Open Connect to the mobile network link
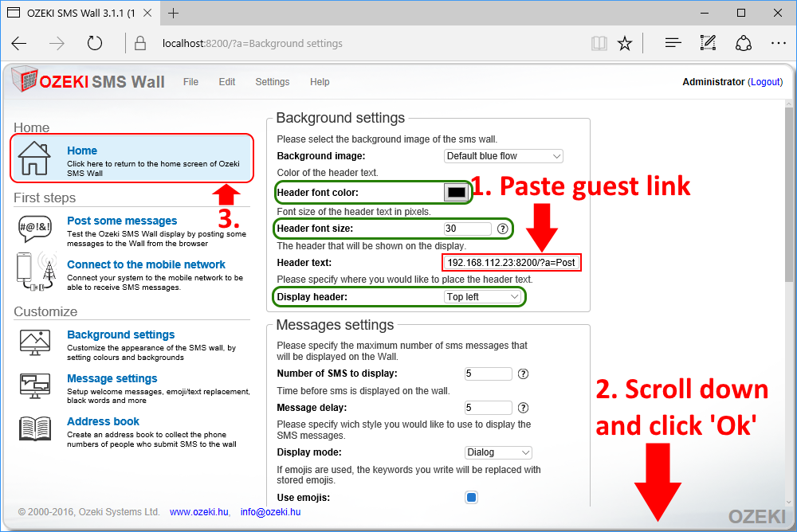The width and height of the screenshot is (797, 532). (146, 264)
